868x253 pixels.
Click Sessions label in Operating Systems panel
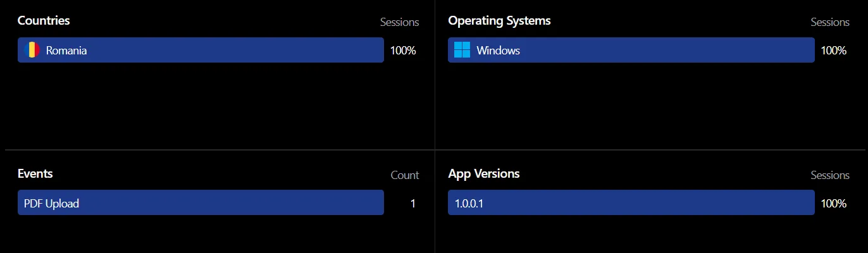pyautogui.click(x=830, y=22)
